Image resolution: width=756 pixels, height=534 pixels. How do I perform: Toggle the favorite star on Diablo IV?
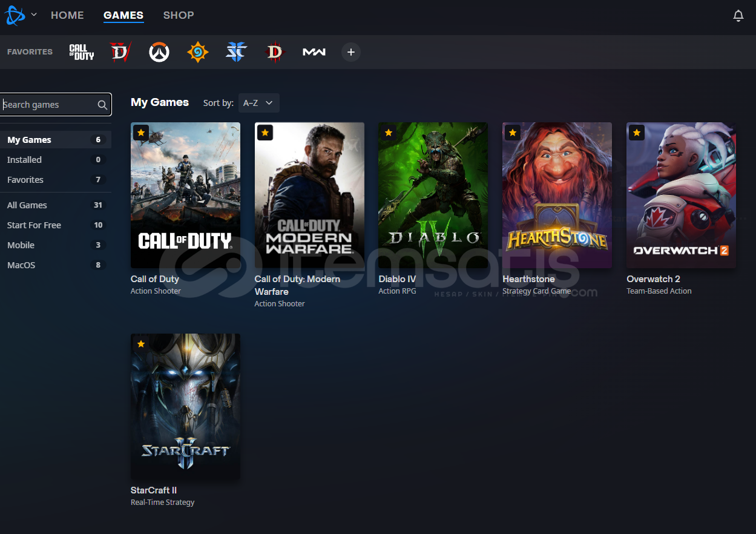click(389, 132)
